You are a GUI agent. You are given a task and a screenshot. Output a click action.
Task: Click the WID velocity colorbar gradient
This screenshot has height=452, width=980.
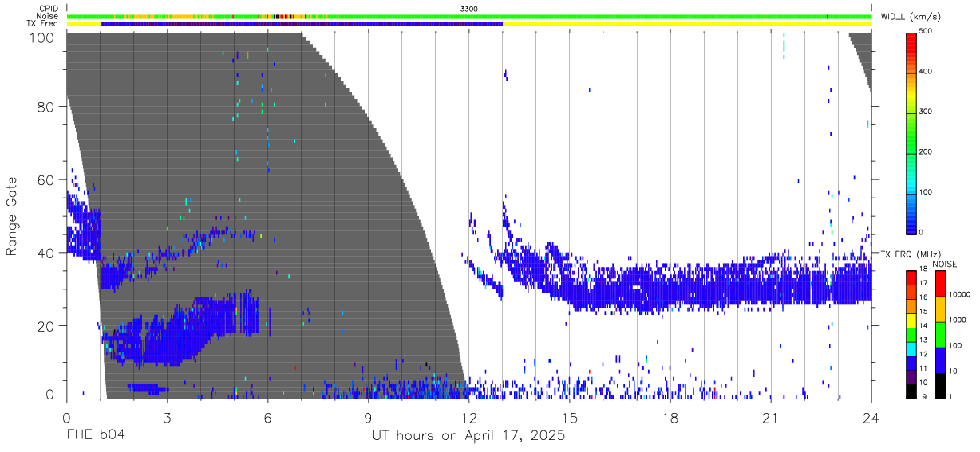911,132
